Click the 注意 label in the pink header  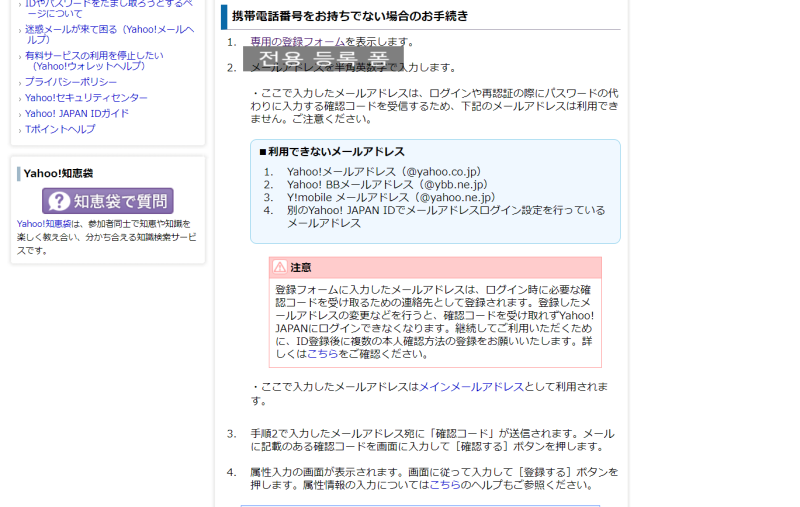click(x=301, y=267)
